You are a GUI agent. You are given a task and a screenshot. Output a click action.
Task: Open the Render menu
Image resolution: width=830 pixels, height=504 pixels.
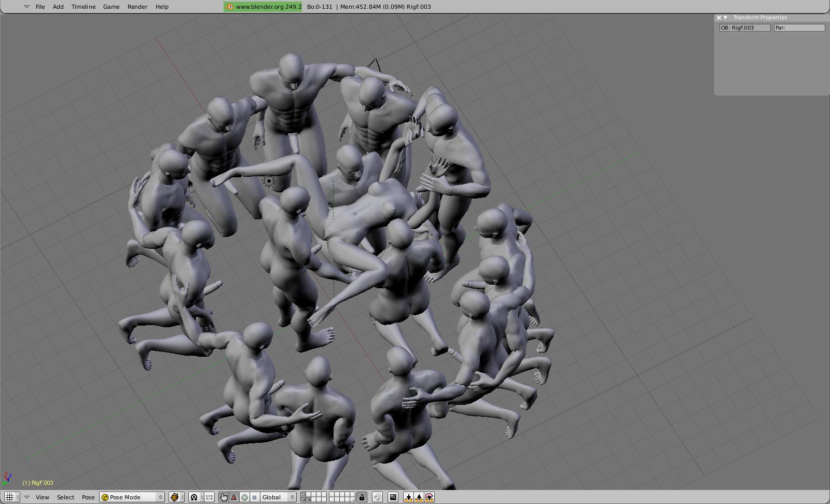(137, 7)
